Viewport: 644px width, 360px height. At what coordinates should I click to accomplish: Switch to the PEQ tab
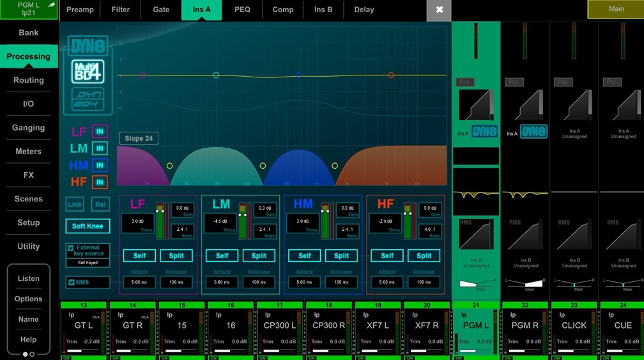tap(242, 10)
